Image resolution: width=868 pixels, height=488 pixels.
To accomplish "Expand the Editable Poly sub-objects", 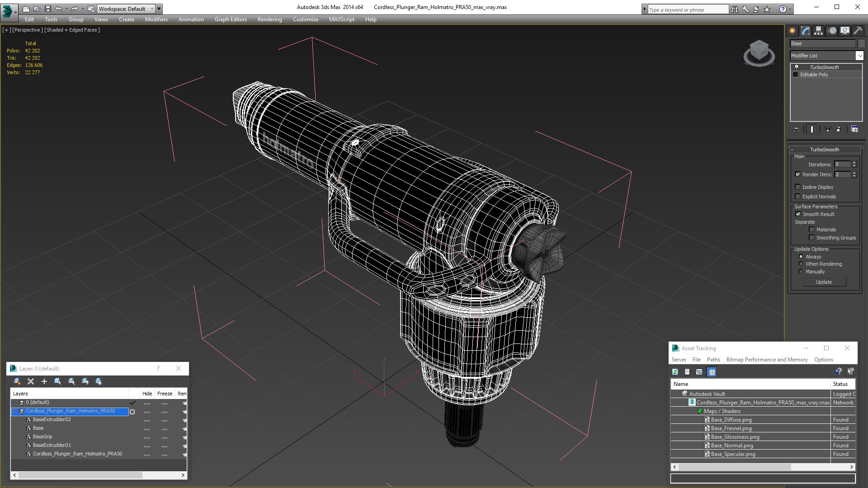I will point(795,75).
